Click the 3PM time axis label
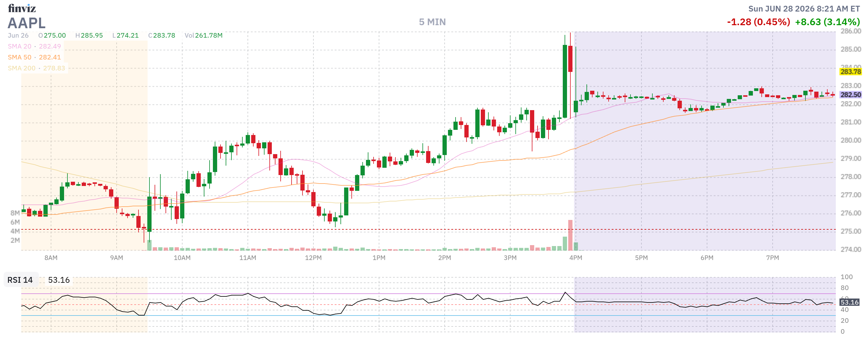Screen dimensions: 868x341 [x=510, y=258]
